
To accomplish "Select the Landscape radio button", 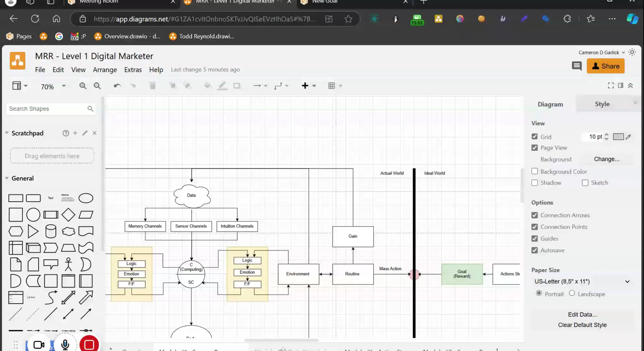I will (572, 293).
